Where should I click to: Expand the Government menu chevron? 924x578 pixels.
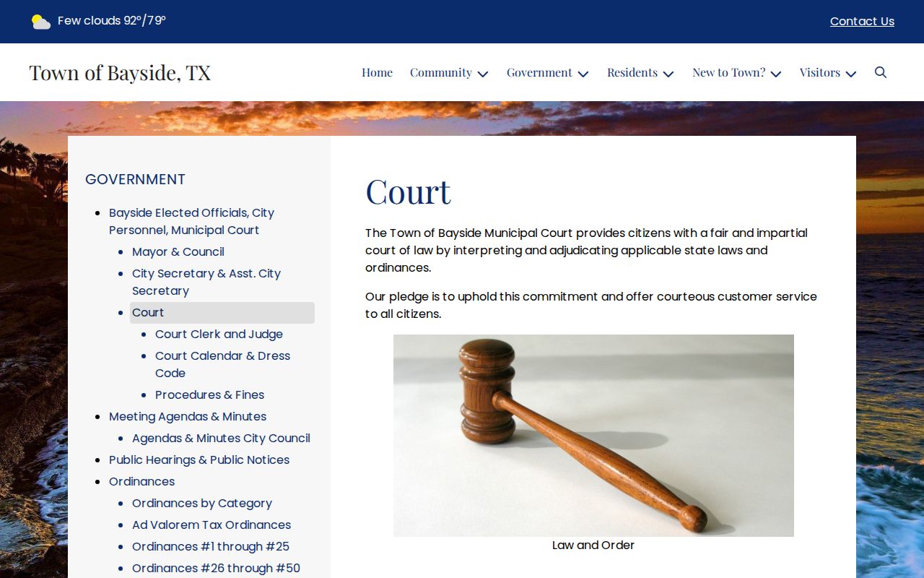point(583,74)
